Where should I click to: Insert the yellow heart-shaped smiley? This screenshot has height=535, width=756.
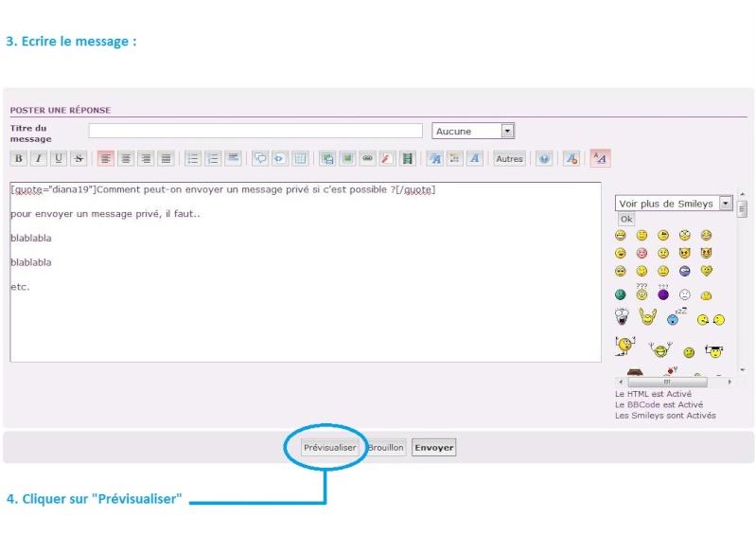[707, 271]
